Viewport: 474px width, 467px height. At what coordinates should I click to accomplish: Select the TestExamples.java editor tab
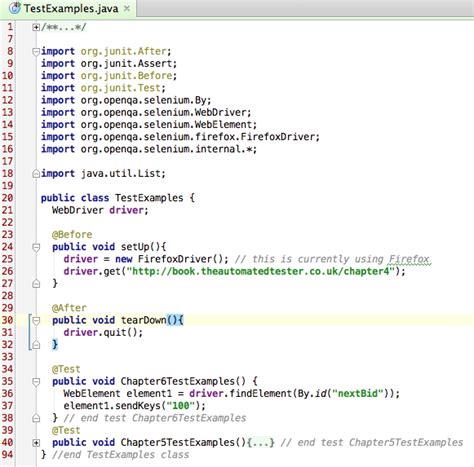pyautogui.click(x=68, y=8)
